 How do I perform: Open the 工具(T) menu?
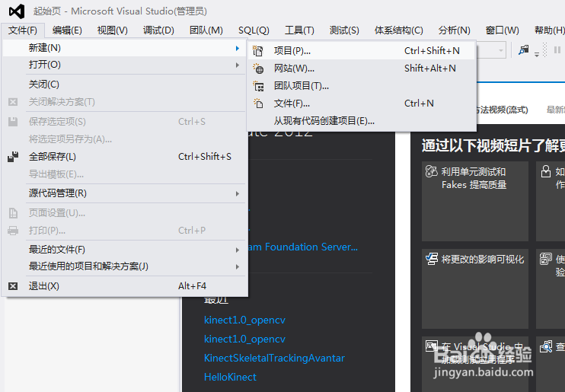(x=299, y=30)
